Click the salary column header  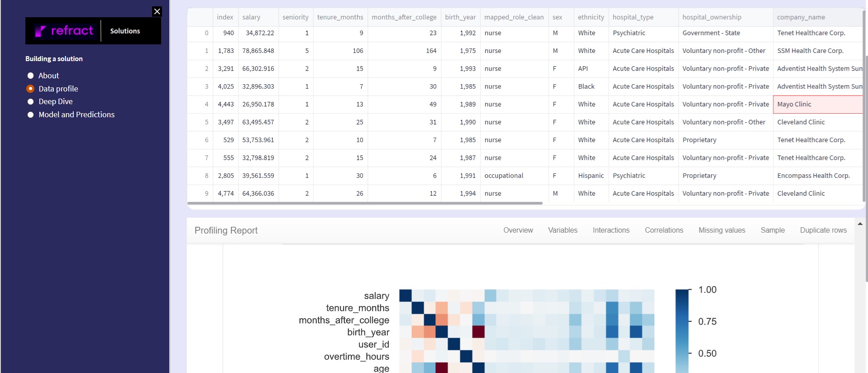(258, 17)
